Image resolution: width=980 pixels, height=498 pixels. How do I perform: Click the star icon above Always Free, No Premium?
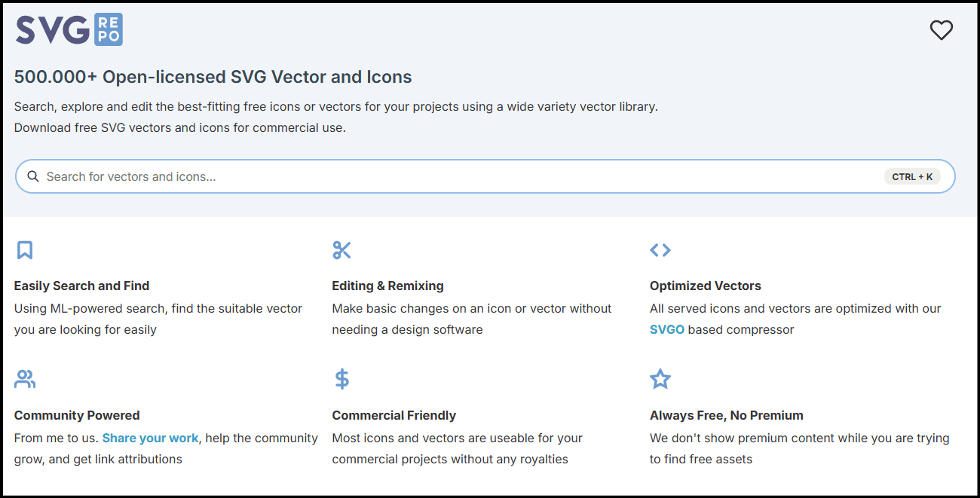click(x=660, y=379)
